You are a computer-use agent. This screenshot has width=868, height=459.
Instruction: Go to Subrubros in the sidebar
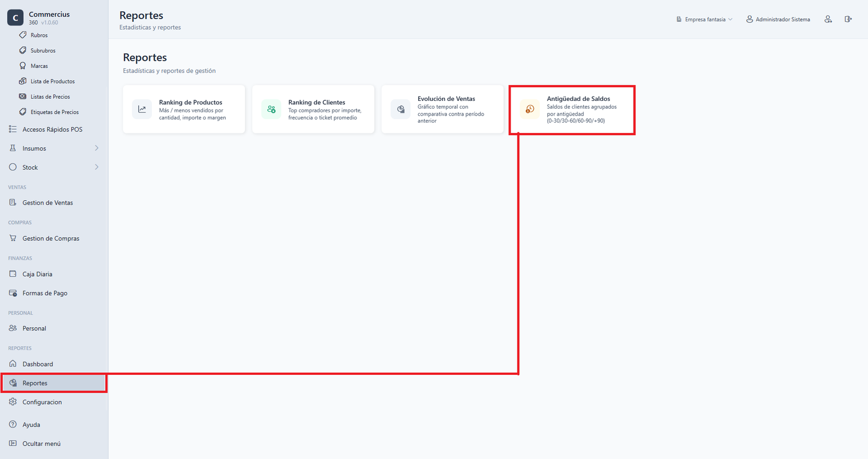(43, 50)
